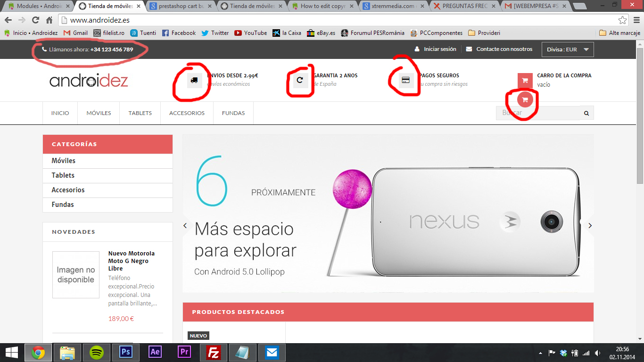
Task: Open FileZilla from the taskbar
Action: tap(214, 353)
